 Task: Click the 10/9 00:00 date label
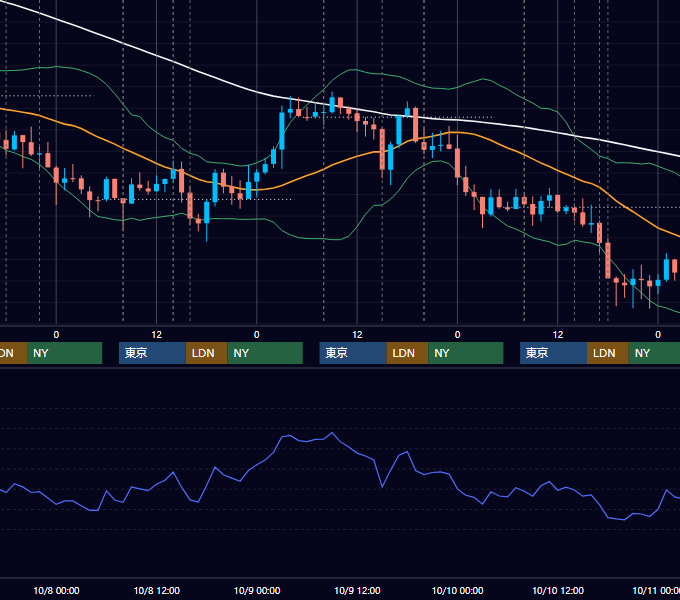tap(257, 590)
